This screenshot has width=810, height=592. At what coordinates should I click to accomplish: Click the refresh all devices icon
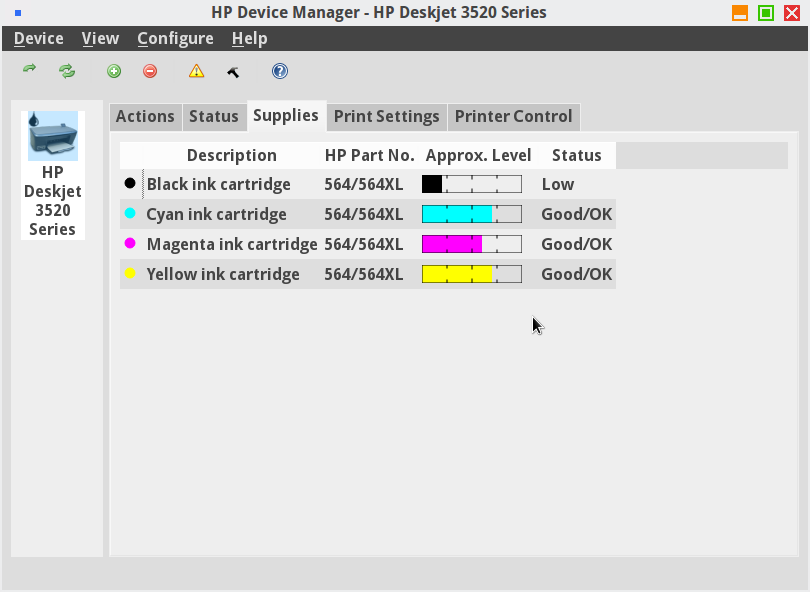click(x=67, y=71)
